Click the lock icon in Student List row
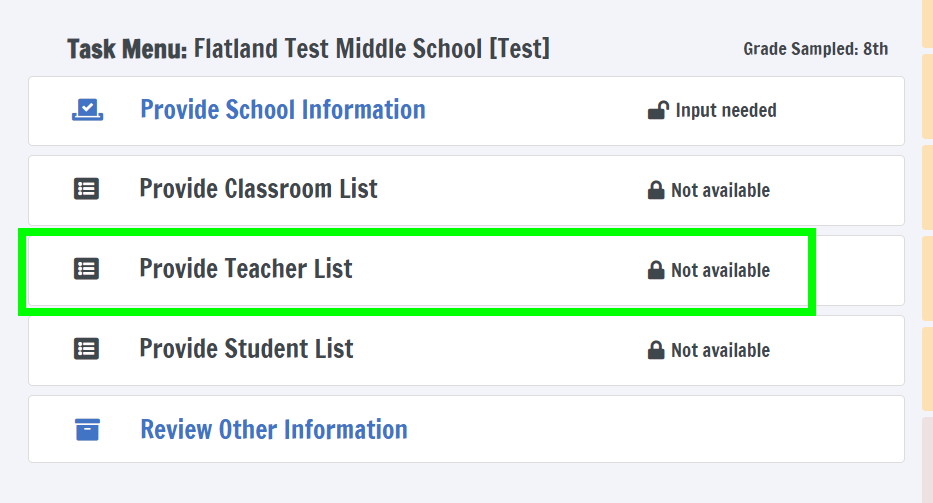 coord(656,350)
